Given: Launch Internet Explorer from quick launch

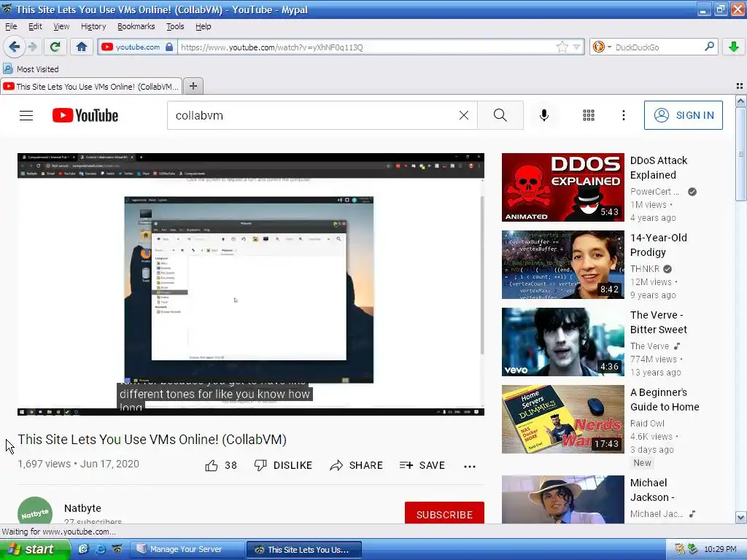Looking at the screenshot, I should 100,549.
